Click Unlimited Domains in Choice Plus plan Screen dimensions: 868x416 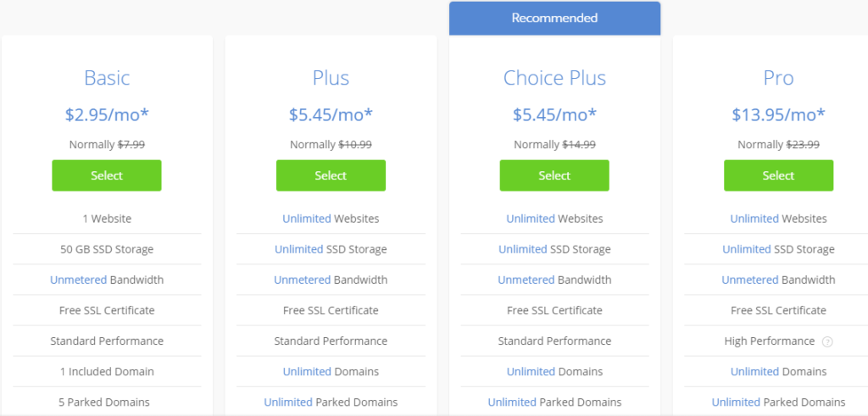point(530,371)
